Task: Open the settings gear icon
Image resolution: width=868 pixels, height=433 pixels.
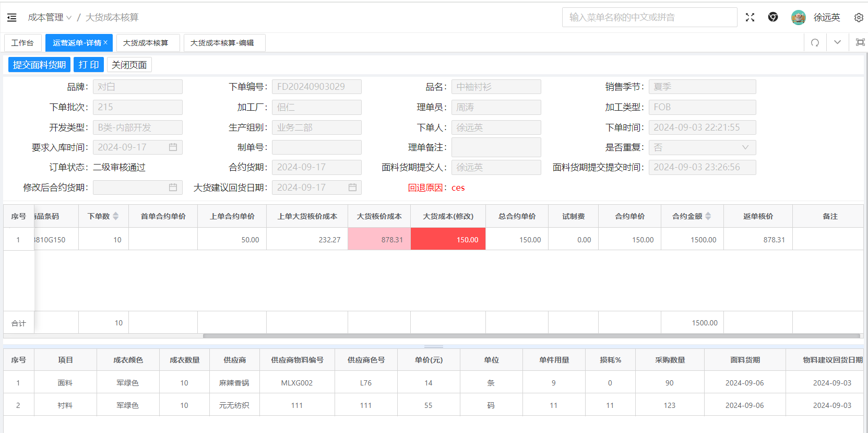Action: click(x=859, y=18)
